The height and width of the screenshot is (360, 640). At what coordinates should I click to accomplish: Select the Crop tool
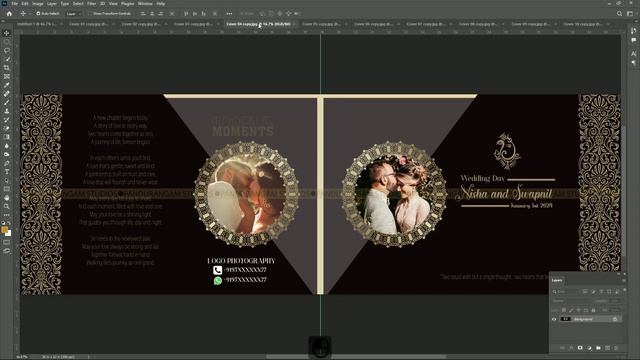(7, 68)
